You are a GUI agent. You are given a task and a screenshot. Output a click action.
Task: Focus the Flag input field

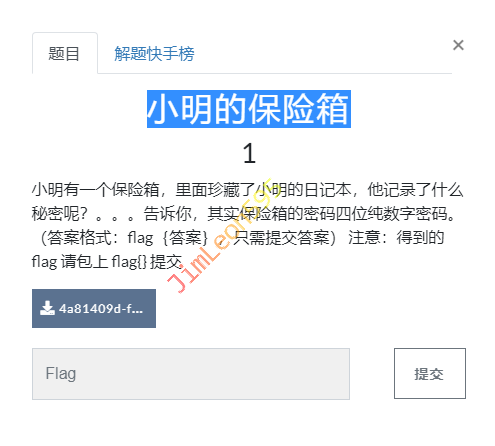191,374
